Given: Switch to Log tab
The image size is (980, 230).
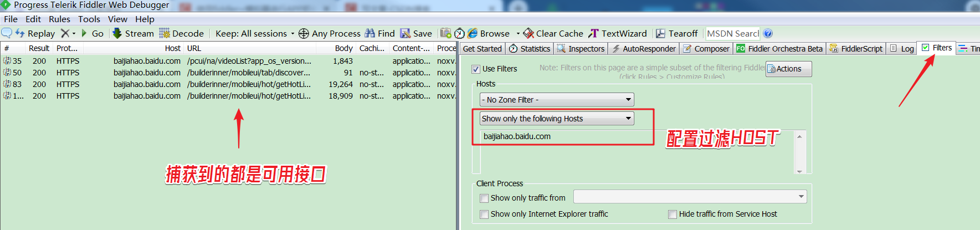Looking at the screenshot, I should (901, 49).
